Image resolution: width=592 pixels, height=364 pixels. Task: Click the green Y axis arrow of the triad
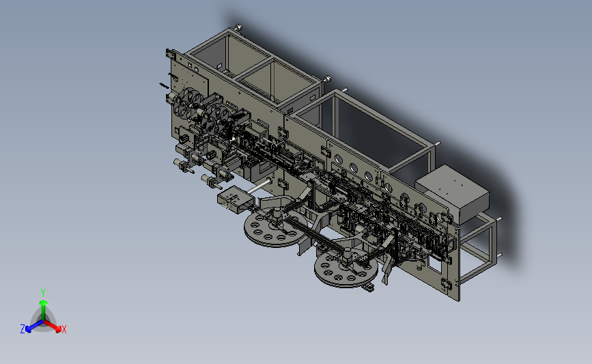pyautogui.click(x=44, y=309)
